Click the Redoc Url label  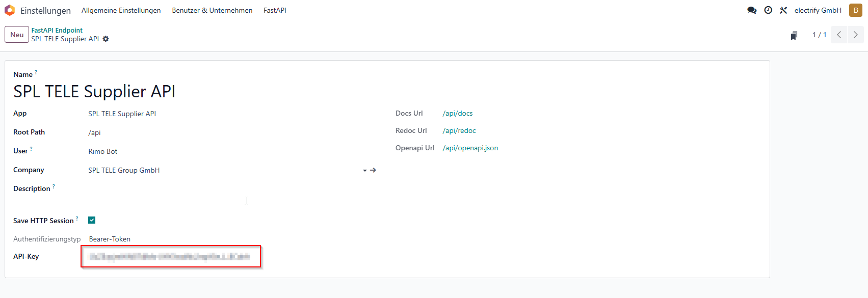[411, 130]
